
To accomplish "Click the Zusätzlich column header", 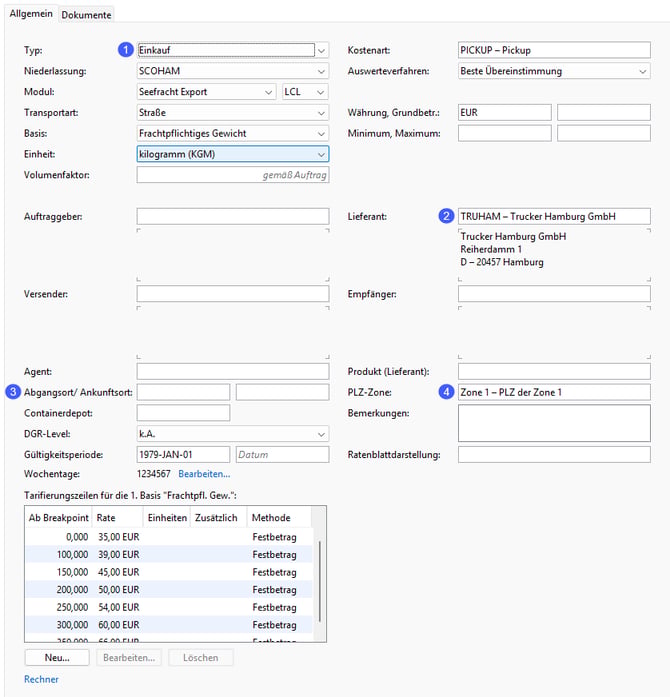I will (218, 518).
